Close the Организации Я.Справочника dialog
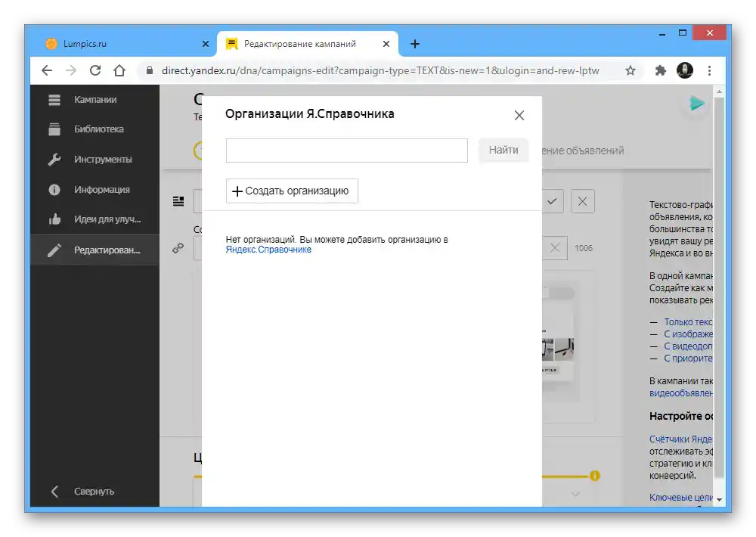The image size is (756, 537). tap(519, 115)
